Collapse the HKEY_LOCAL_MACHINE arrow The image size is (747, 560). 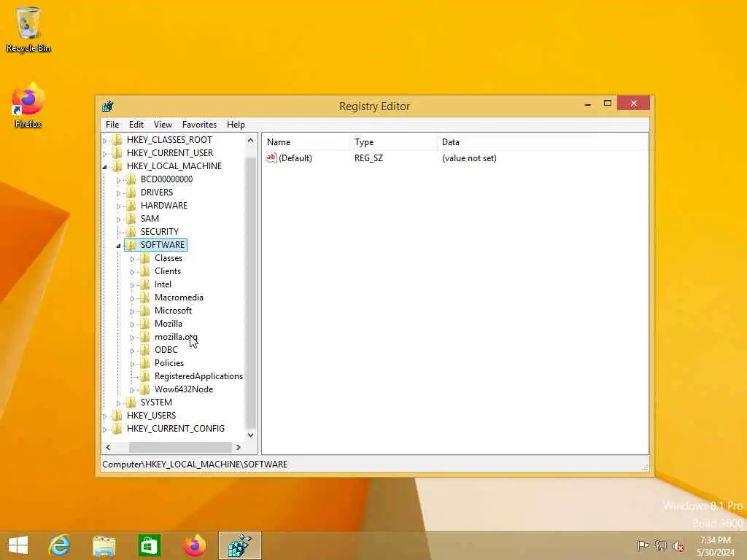coord(105,167)
